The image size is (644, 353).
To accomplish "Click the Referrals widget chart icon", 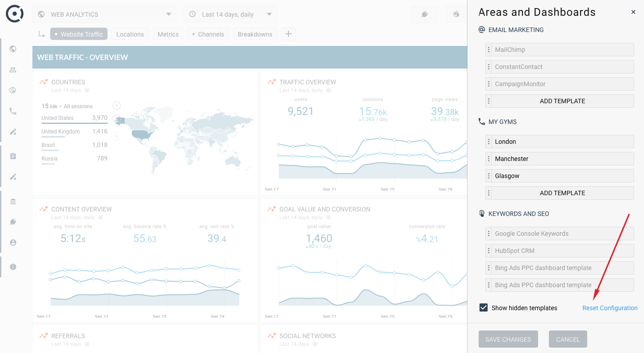I will [44, 336].
